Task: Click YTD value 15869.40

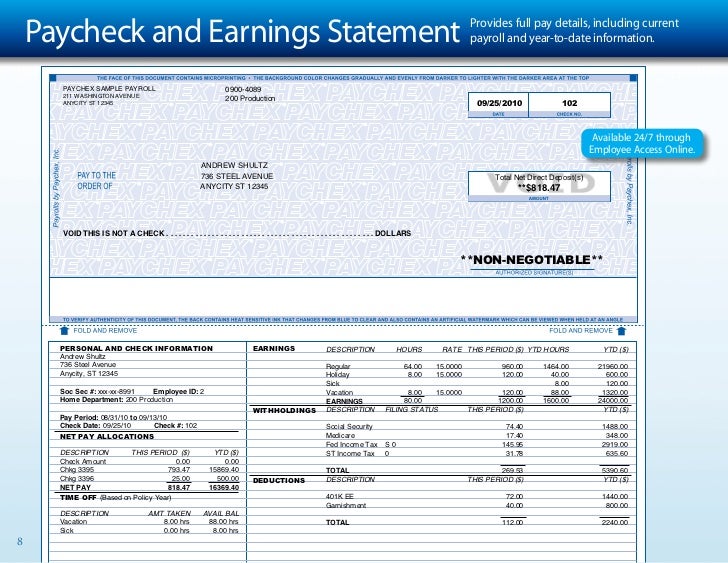Action: click(224, 469)
